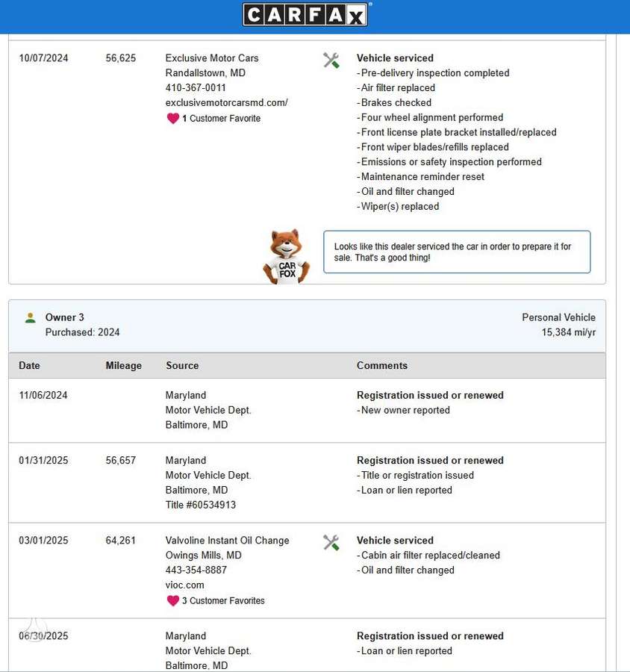Click the 15,384 mi/yr value
Screen dimensions: 630x672
point(568,332)
